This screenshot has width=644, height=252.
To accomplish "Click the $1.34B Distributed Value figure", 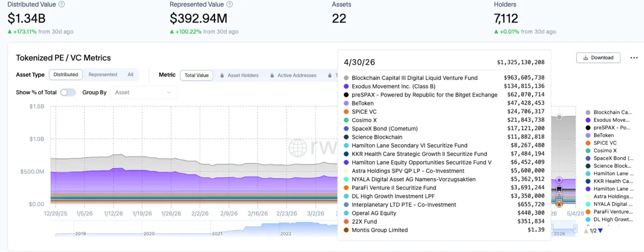I will (x=27, y=18).
